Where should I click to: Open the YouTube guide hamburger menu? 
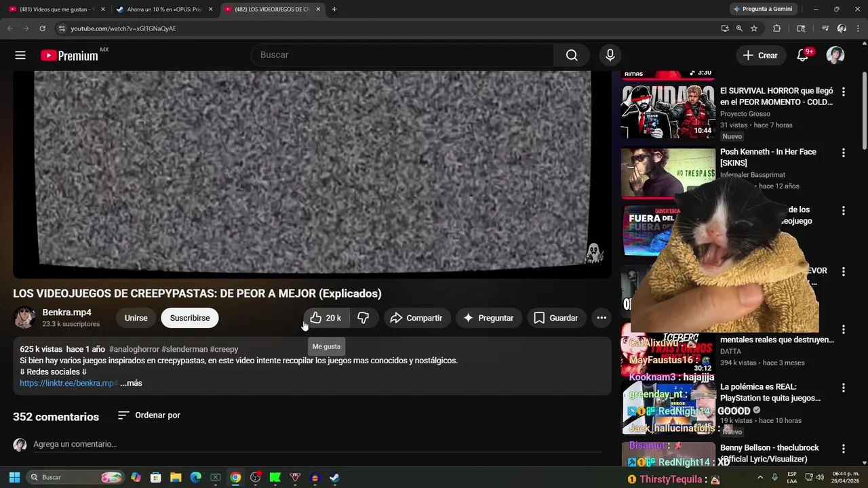[20, 56]
